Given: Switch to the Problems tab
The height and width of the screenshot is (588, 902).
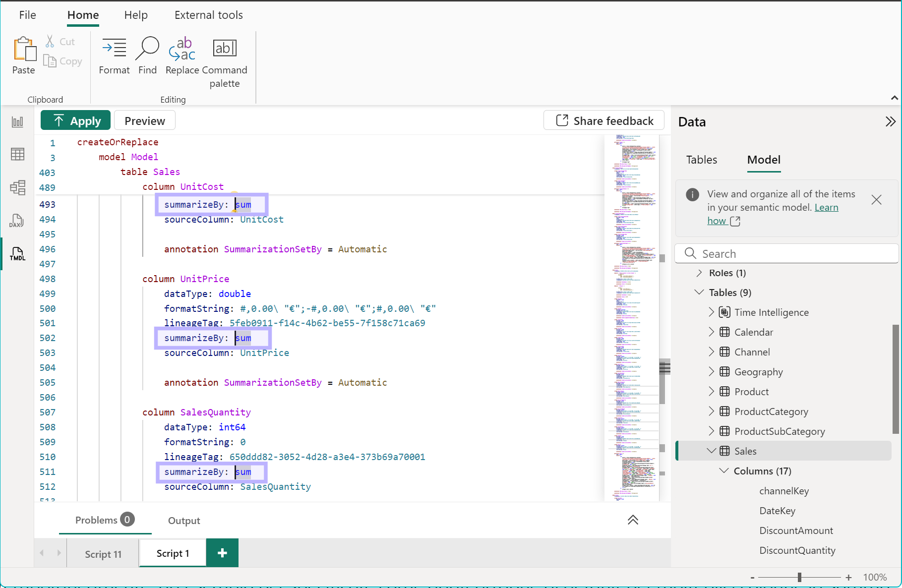Looking at the screenshot, I should [x=105, y=520].
